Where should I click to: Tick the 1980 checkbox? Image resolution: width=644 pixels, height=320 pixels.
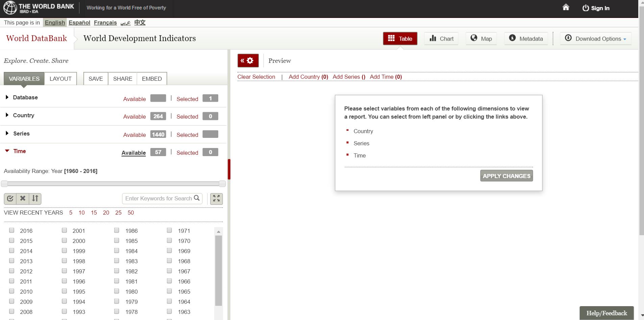point(117,291)
